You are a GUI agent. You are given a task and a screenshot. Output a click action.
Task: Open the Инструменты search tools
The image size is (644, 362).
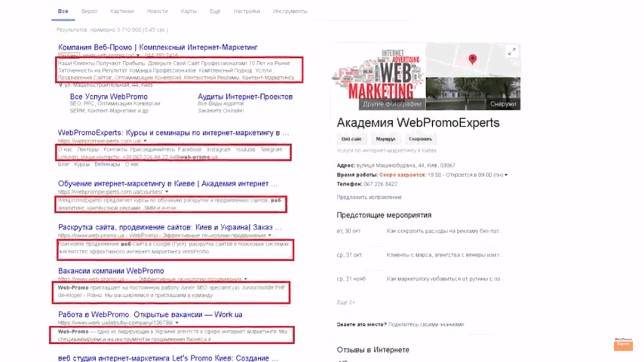click(290, 11)
